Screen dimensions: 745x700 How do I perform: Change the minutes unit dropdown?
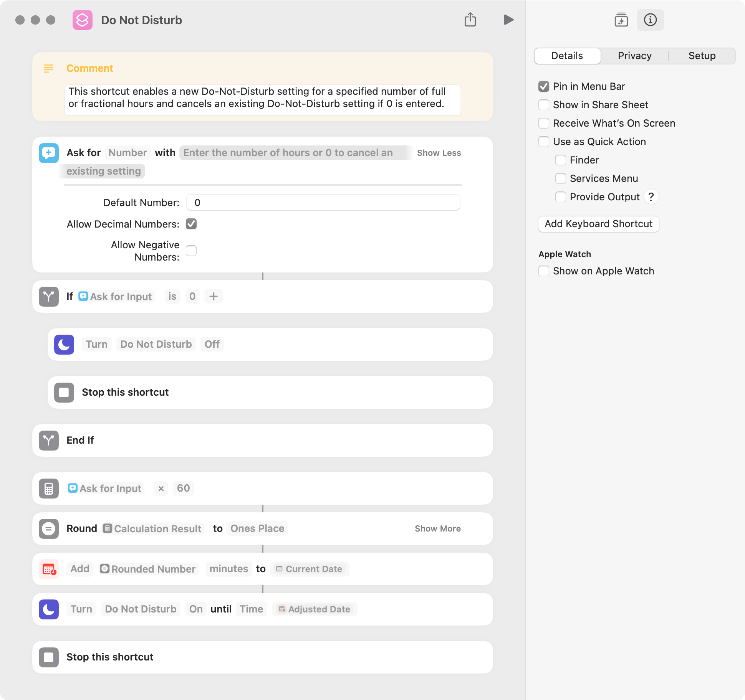pos(229,569)
